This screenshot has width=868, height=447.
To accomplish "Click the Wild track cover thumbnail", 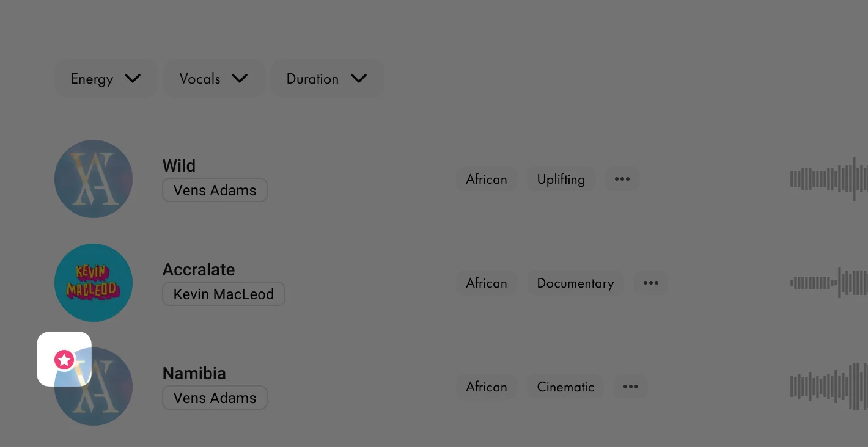I will click(94, 179).
